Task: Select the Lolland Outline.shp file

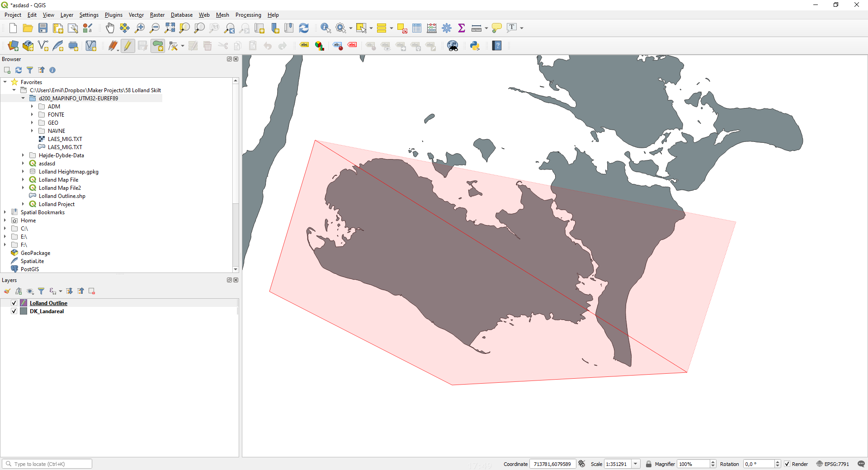Action: tap(62, 196)
